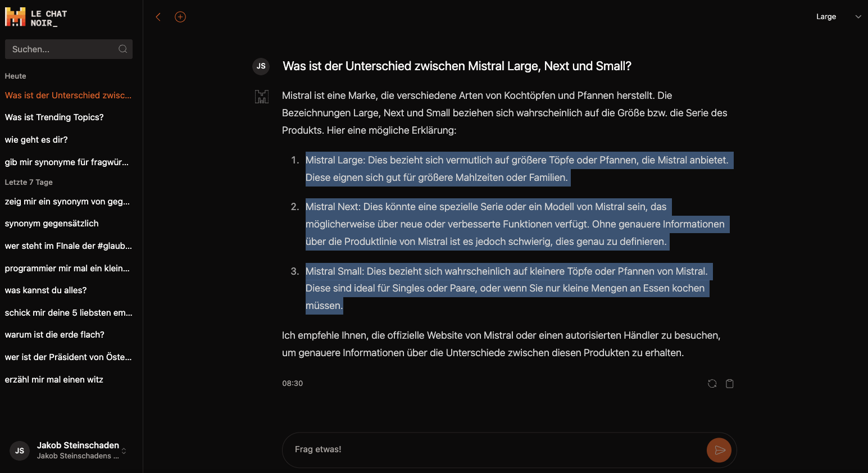Open chat 'erzähl mir mal einen witz'

[x=54, y=380]
